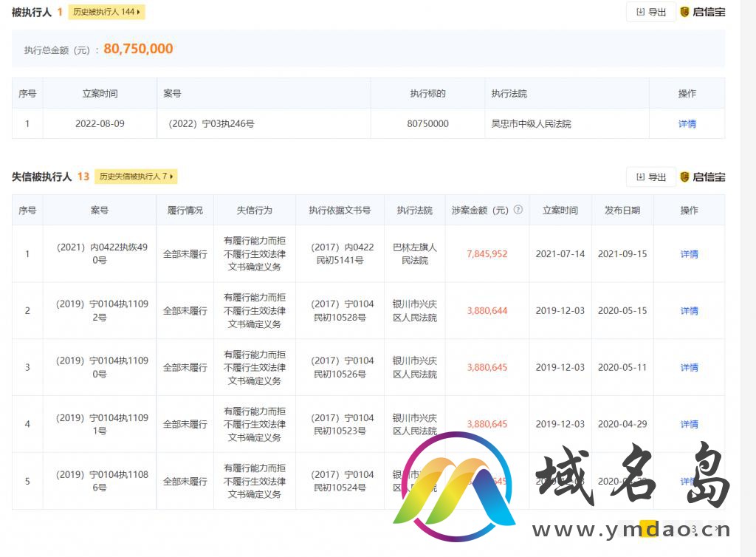View 详情 for case (2019)宁0104执11092号

point(689,311)
